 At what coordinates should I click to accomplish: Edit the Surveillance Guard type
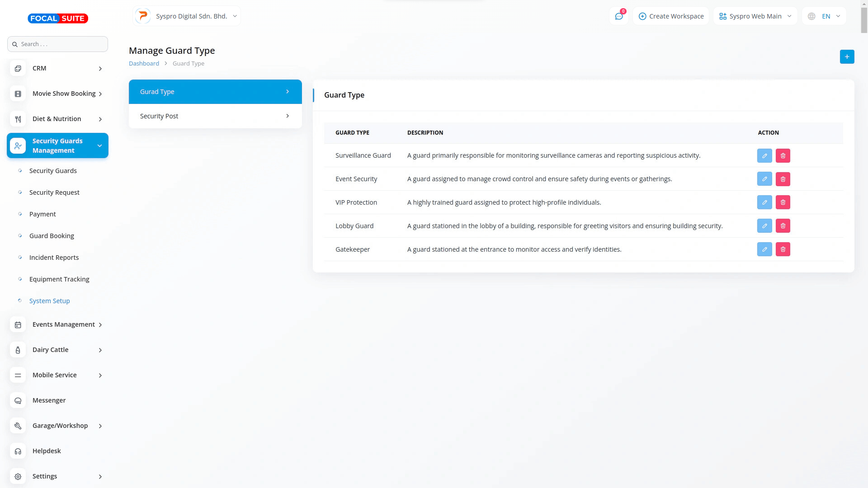tap(764, 155)
